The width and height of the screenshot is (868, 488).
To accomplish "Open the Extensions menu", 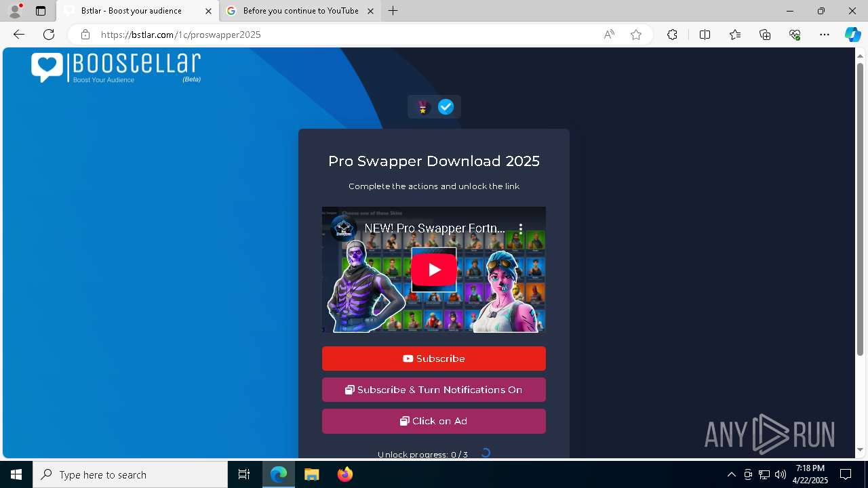I will (672, 35).
